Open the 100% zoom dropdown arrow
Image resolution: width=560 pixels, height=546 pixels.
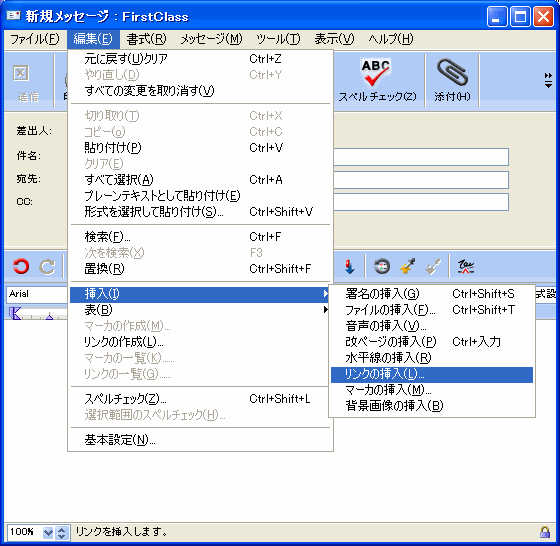pyautogui.click(x=48, y=533)
